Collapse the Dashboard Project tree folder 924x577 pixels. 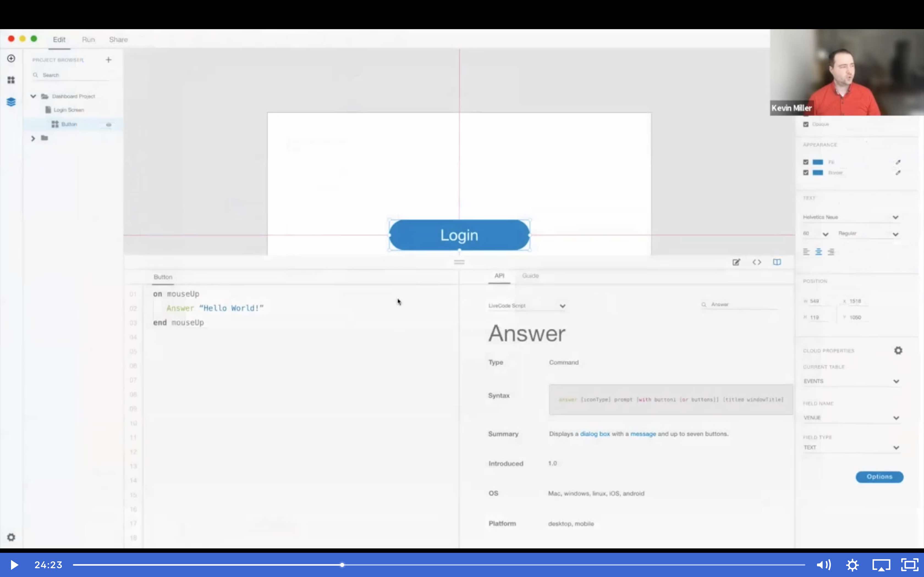[x=33, y=96]
